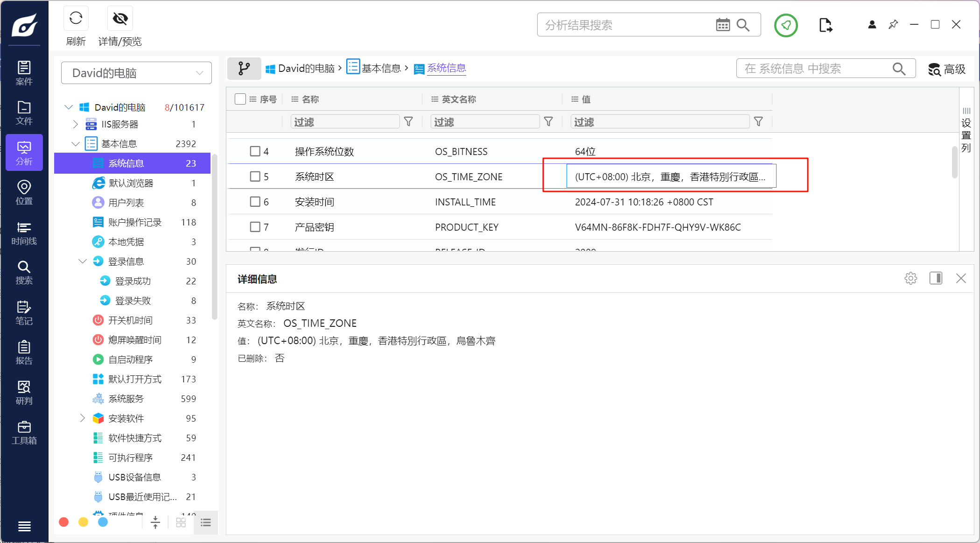The width and height of the screenshot is (980, 543).
Task: Open the David的电脑 dropdown
Action: tap(136, 73)
